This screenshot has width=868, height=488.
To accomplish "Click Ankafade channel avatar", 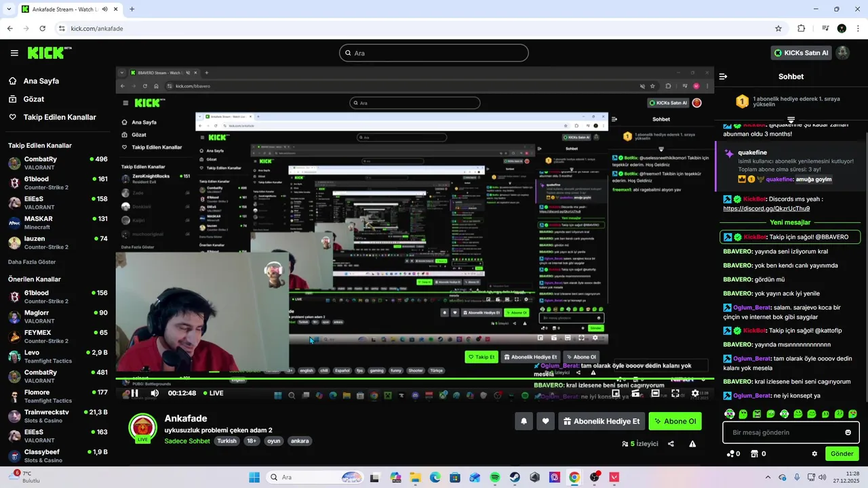I will (142, 428).
